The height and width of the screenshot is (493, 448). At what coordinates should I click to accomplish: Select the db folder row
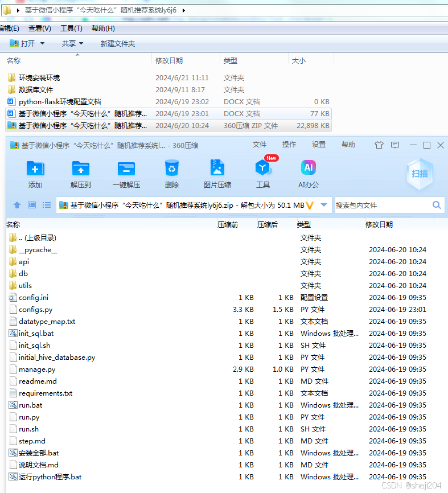click(220, 273)
